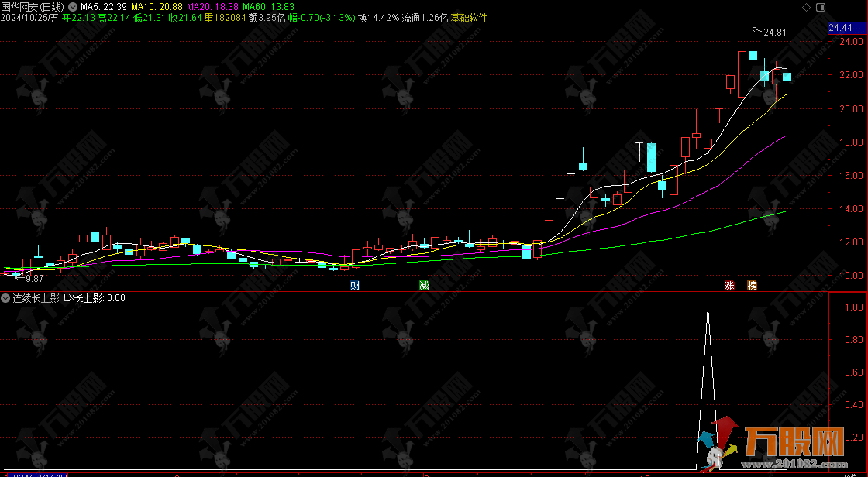Screen dimensions: 868x477
Task: Click the 换14.42% turnover rate value
Action: click(x=379, y=18)
